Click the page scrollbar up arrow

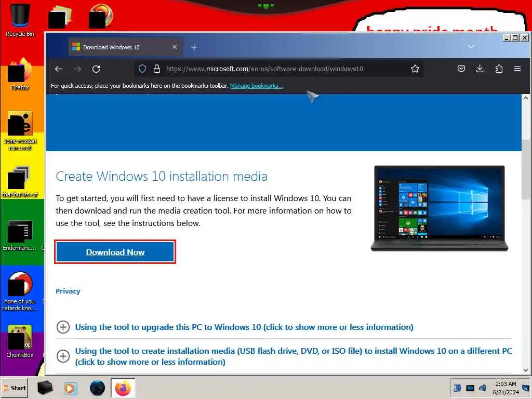point(526,98)
